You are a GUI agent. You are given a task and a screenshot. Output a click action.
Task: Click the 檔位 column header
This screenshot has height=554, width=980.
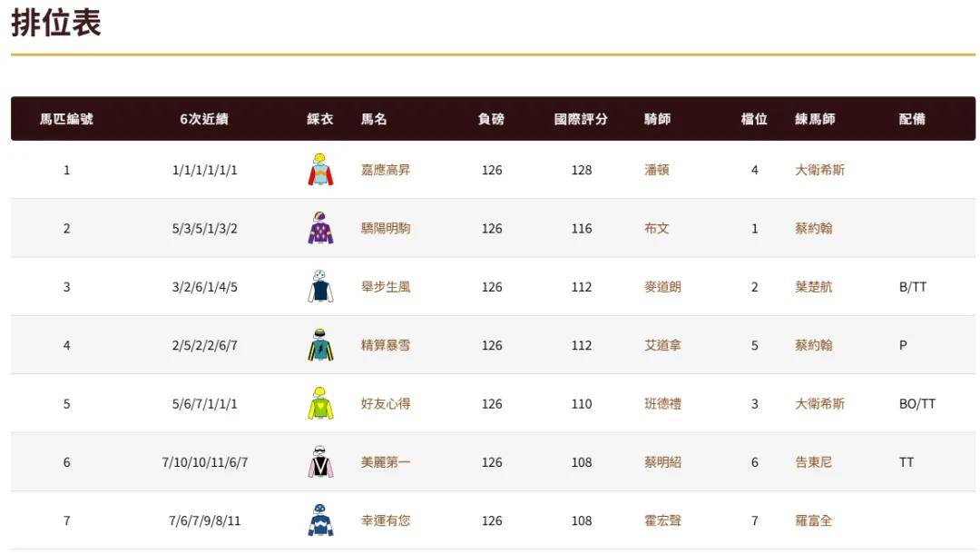click(754, 119)
